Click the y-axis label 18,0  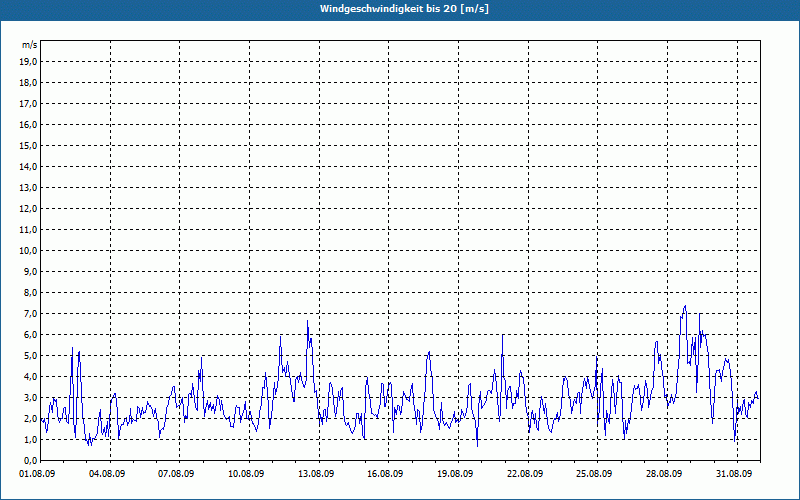pyautogui.click(x=29, y=83)
